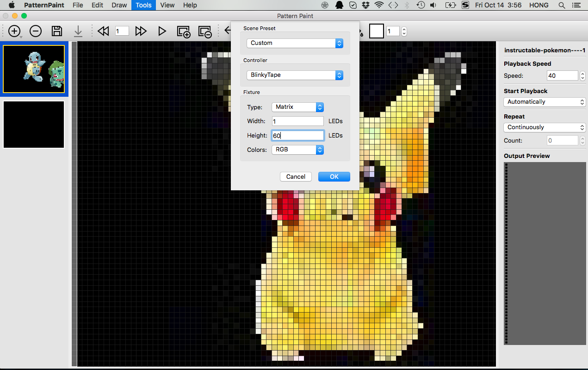588x370 pixels.
Task: Click the Cancel button
Action: click(296, 176)
